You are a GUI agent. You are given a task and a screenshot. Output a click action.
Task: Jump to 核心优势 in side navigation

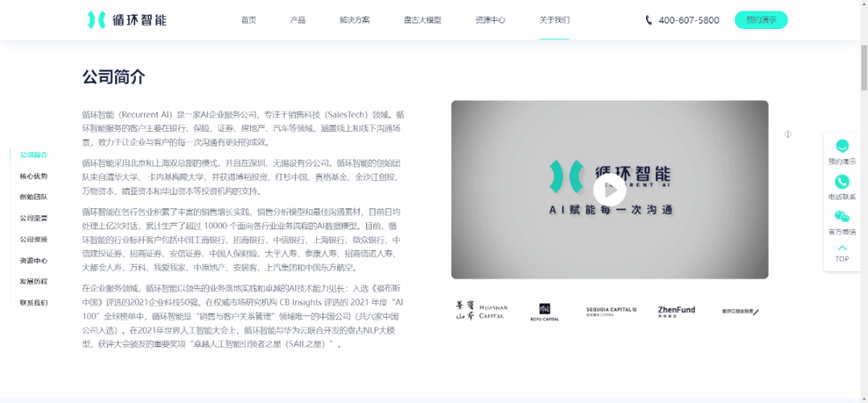pos(34,176)
